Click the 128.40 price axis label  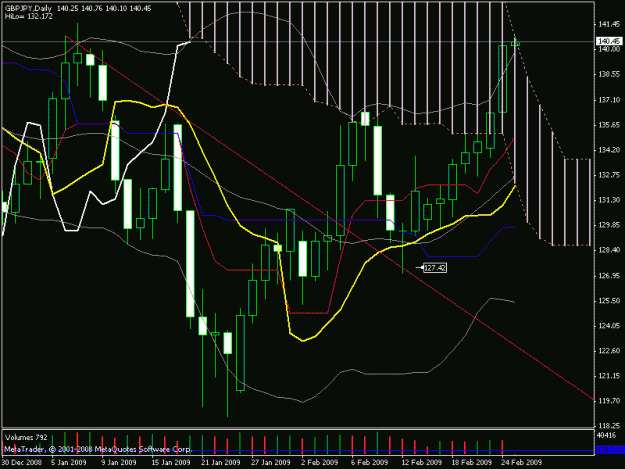click(609, 250)
